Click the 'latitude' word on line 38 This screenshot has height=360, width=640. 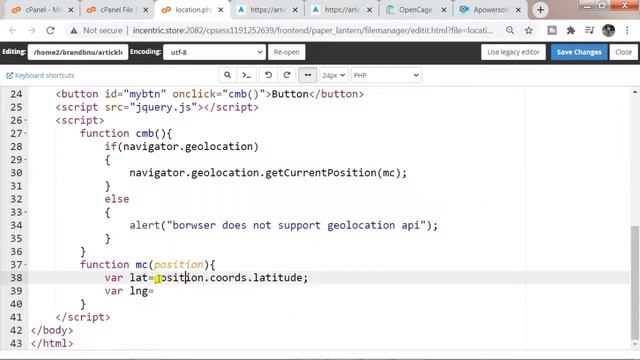(278, 278)
